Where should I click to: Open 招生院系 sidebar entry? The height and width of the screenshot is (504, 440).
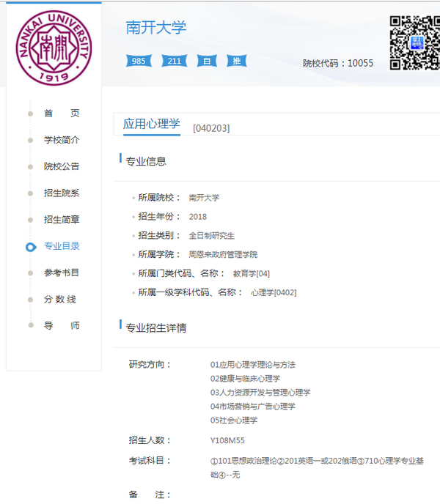[x=62, y=193]
